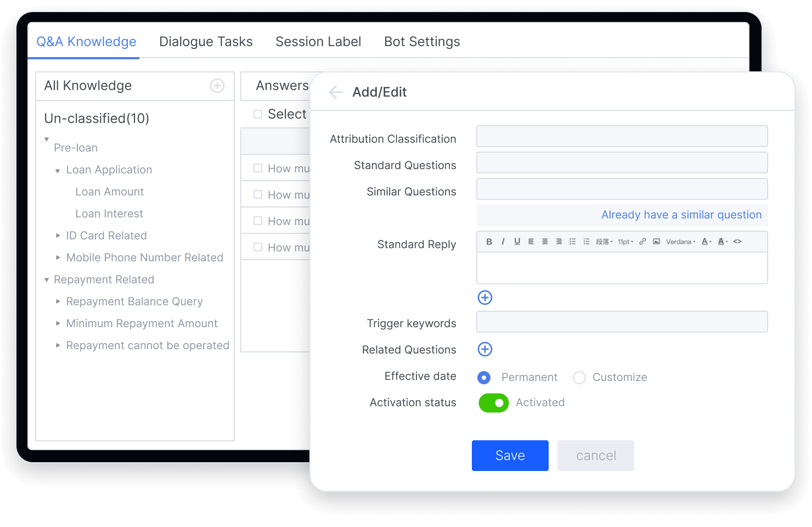Insert a link using the editor toolbar
Image resolution: width=812 pixels, height=527 pixels.
click(642, 242)
